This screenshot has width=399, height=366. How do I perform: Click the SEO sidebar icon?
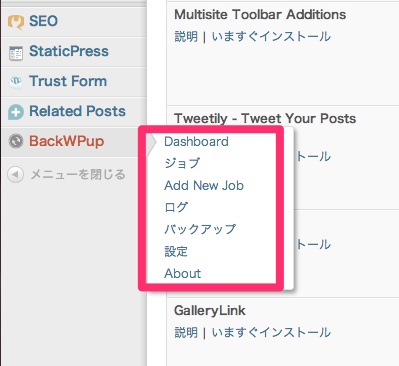pos(16,22)
